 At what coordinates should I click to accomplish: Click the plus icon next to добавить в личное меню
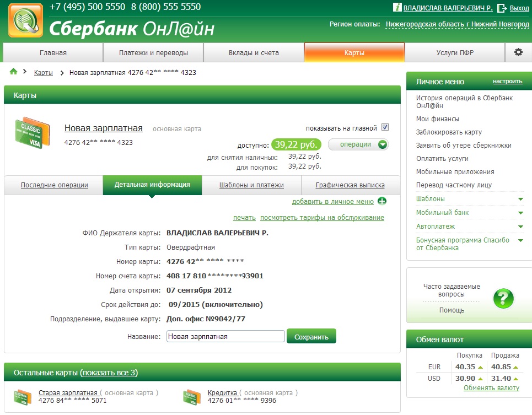(x=382, y=201)
